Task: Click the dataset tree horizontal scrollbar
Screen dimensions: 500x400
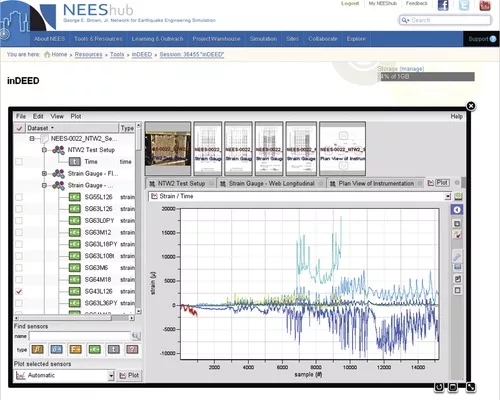Action: coord(74,318)
